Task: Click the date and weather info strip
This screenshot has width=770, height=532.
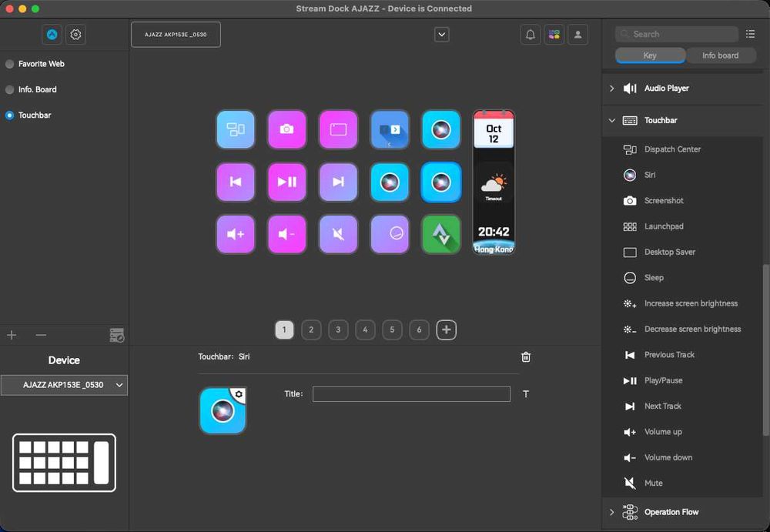Action: (494, 182)
